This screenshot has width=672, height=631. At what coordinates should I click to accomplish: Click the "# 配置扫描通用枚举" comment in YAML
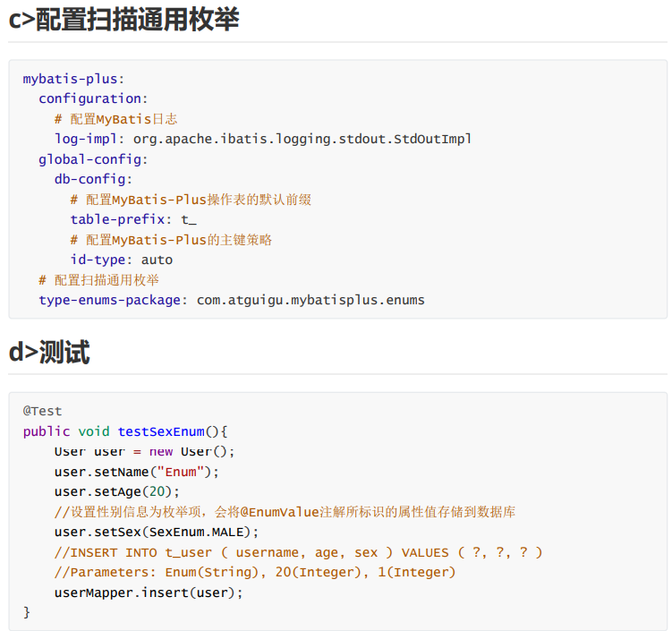point(98,280)
